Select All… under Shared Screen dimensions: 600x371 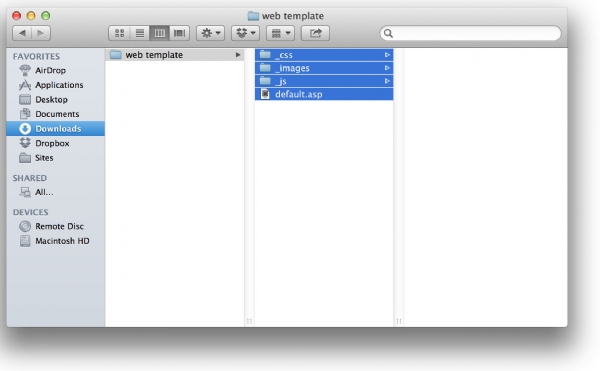55,192
